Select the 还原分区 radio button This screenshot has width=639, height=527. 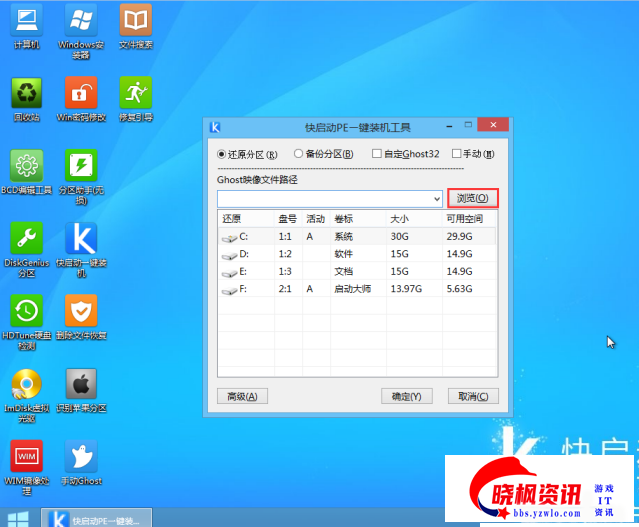pyautogui.click(x=223, y=154)
